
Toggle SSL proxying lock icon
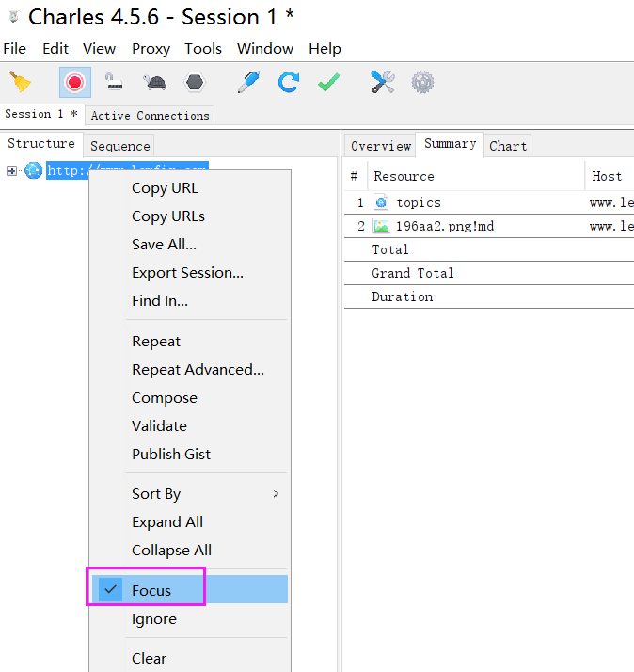[x=114, y=82]
